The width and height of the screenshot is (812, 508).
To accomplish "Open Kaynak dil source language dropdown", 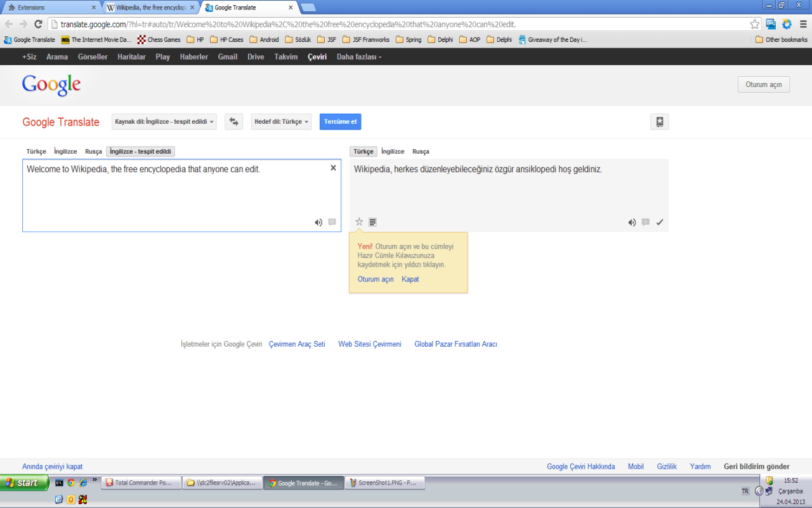I will point(164,121).
